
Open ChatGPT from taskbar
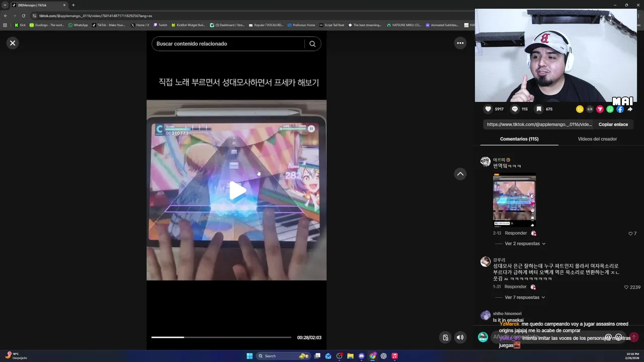tap(383, 356)
